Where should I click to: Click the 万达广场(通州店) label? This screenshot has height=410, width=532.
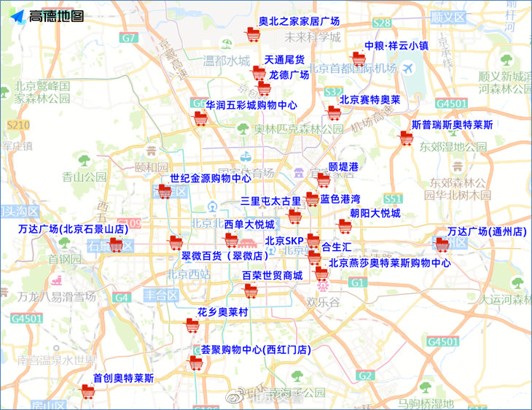click(x=488, y=231)
